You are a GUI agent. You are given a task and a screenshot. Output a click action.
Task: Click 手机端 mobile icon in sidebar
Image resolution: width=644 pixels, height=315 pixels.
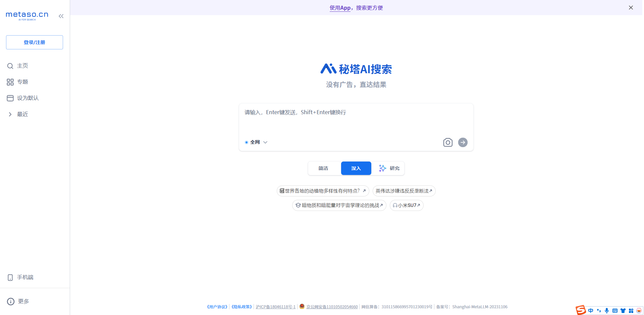pos(10,277)
